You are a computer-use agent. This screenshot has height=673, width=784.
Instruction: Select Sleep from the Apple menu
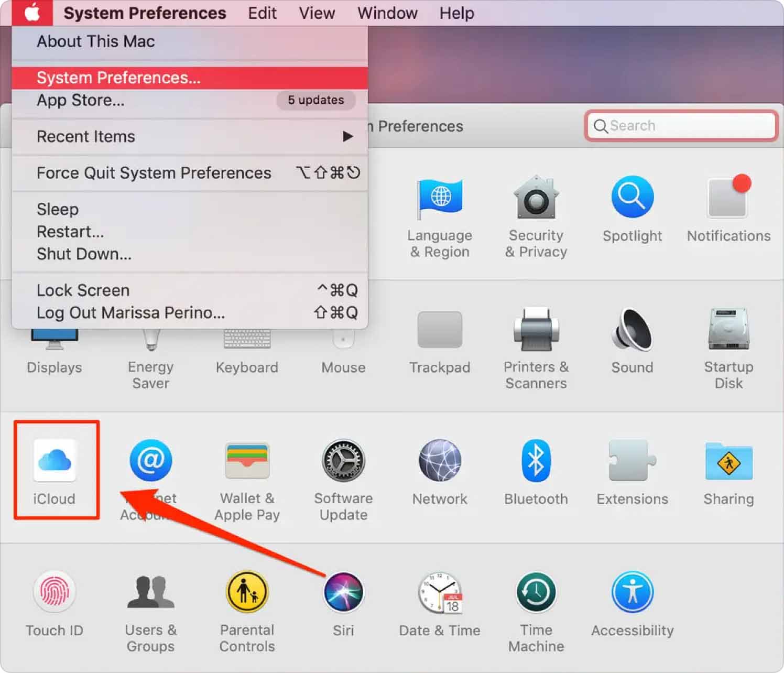tap(190, 209)
